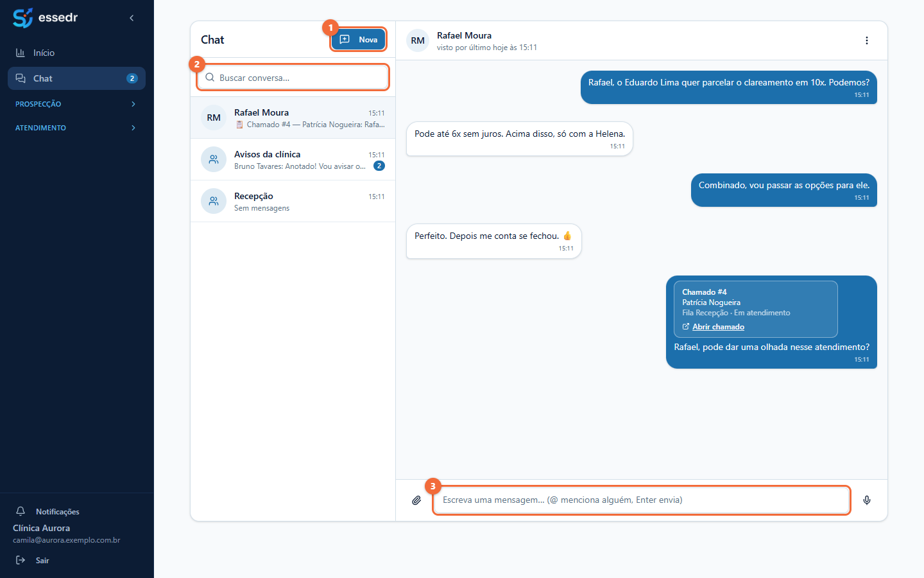This screenshot has height=578, width=924.
Task: Click the external-link icon beside Abrir chamado
Action: pyautogui.click(x=686, y=326)
